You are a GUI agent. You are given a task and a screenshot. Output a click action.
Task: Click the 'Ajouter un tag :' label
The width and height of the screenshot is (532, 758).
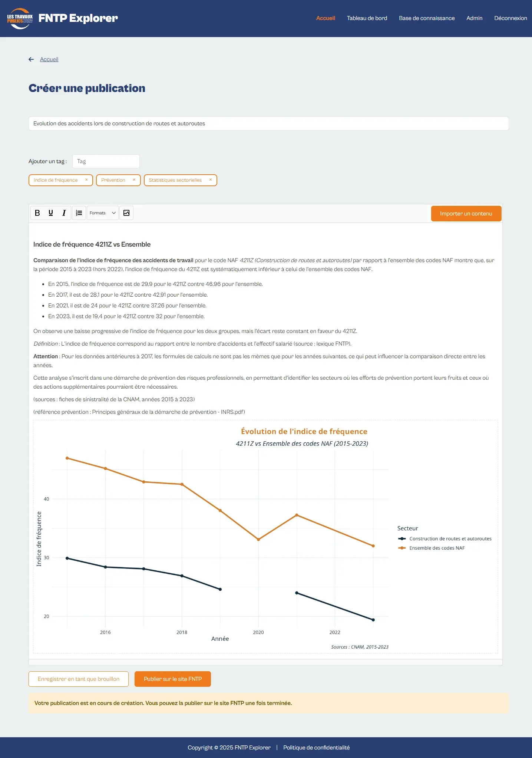point(48,161)
